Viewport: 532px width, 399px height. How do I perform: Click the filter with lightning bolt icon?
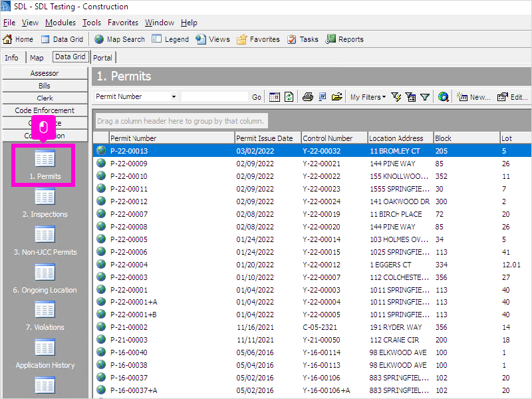[x=396, y=97]
